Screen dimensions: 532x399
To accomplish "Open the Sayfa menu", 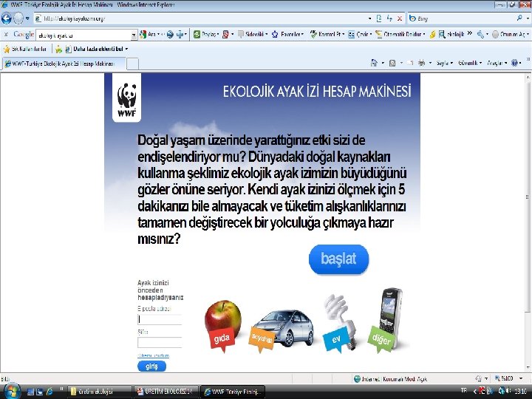I will tap(445, 63).
